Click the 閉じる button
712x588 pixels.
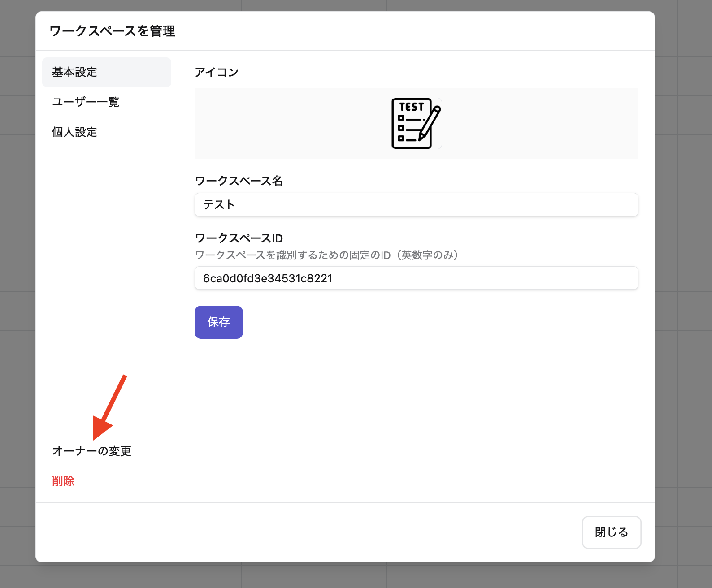coord(612,532)
